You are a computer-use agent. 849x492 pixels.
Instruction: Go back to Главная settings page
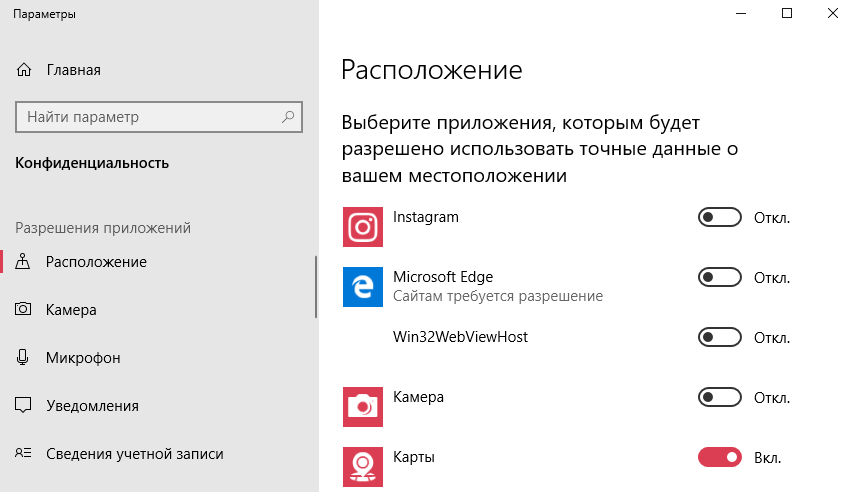tap(73, 70)
